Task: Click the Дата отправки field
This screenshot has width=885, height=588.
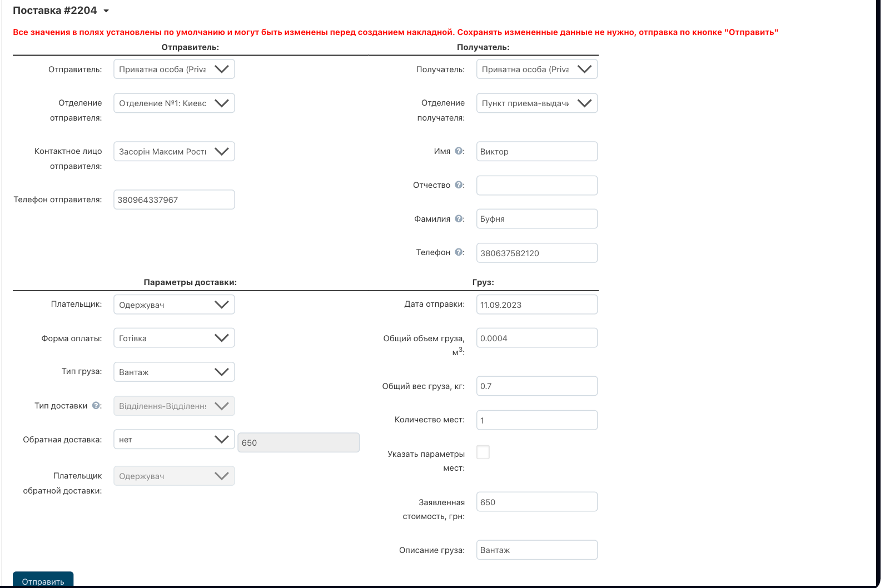Action: tap(536, 305)
